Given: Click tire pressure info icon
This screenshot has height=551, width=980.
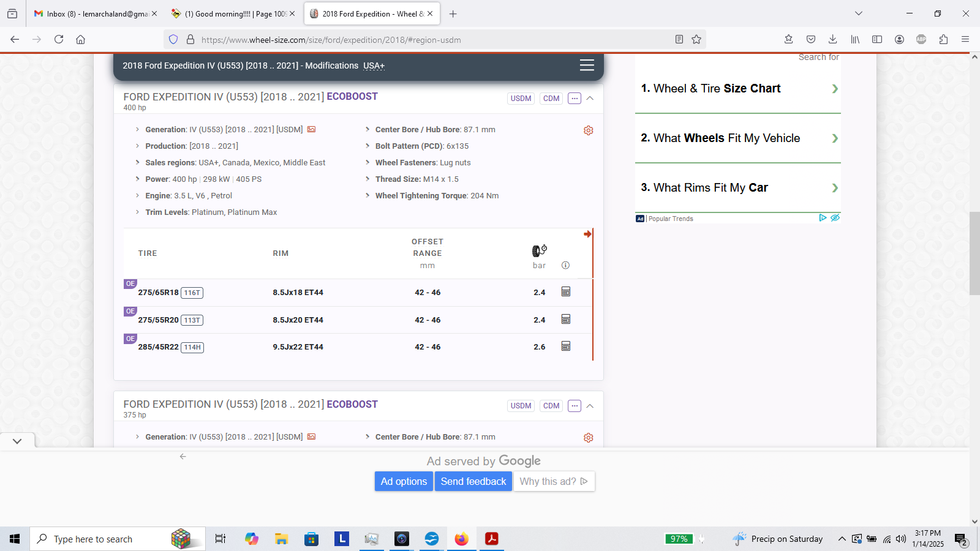Looking at the screenshot, I should click(x=565, y=265).
